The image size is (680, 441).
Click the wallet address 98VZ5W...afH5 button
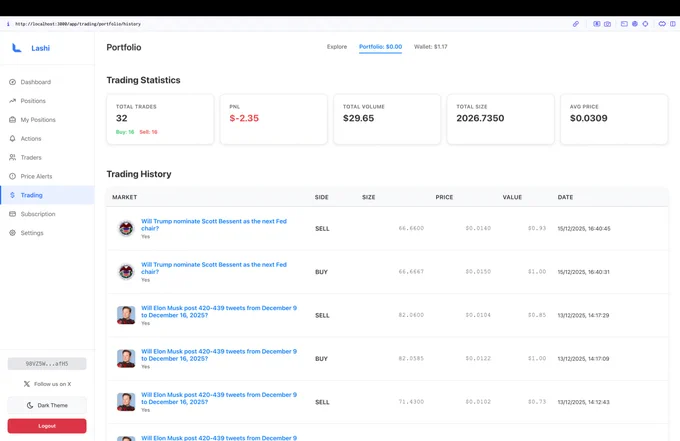click(x=47, y=364)
